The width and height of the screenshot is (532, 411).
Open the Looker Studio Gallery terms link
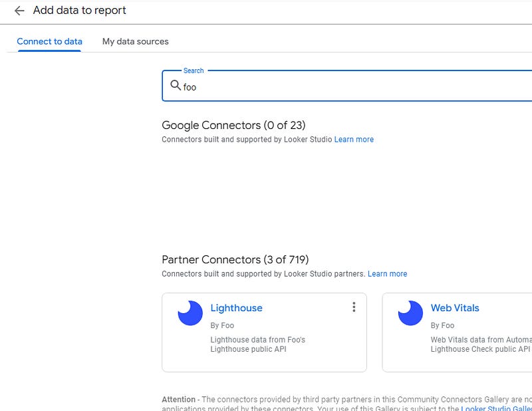(496, 408)
